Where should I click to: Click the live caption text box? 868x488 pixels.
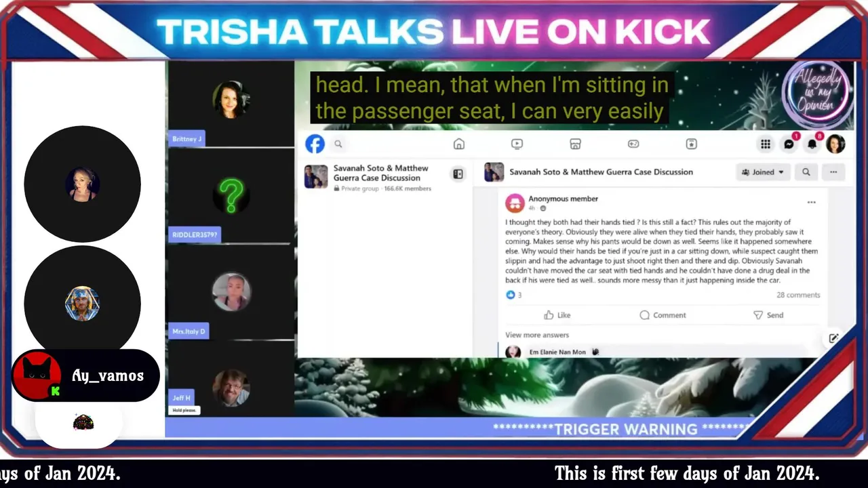pyautogui.click(x=492, y=98)
